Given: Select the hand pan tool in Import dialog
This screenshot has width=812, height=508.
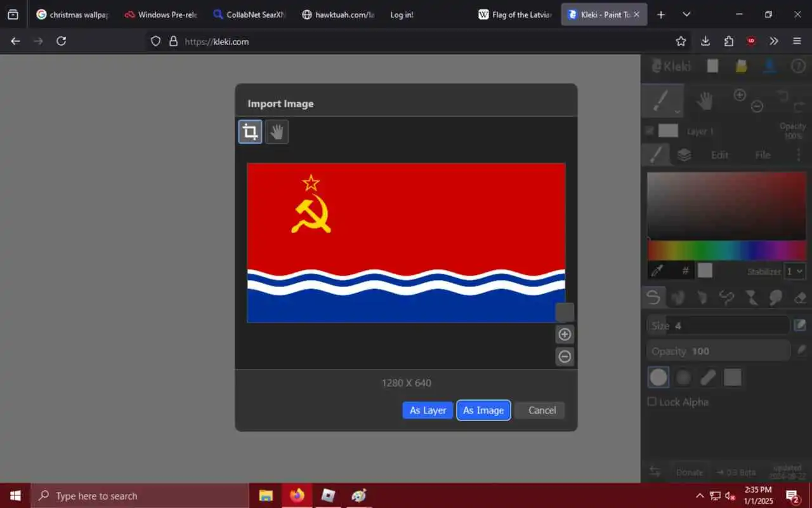Looking at the screenshot, I should (277, 132).
